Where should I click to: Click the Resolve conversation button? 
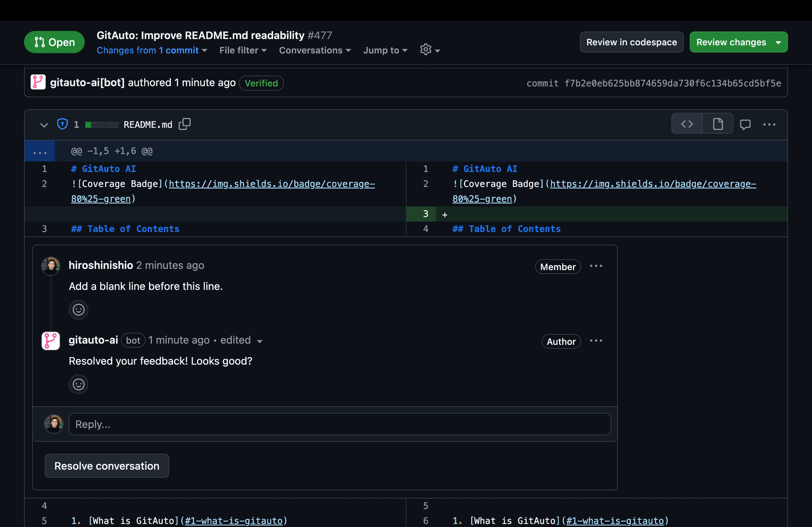point(107,466)
